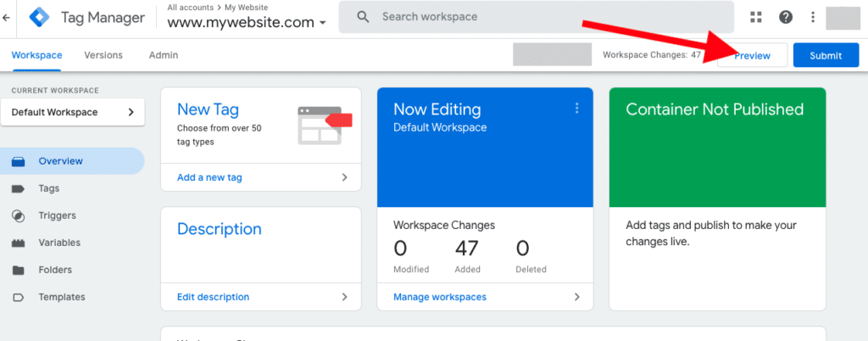This screenshot has width=868, height=341.
Task: Click the back arrow icon
Action: [x=7, y=17]
